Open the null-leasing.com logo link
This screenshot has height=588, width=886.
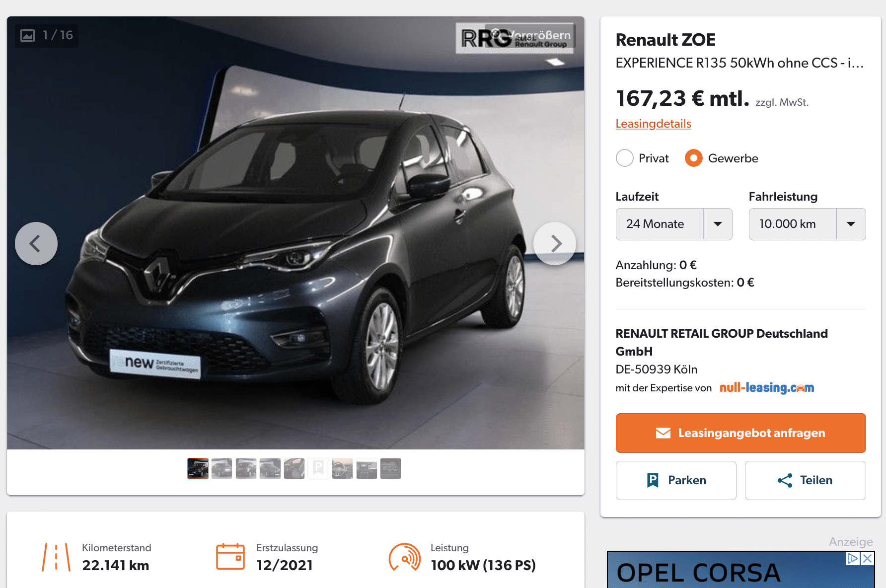tap(767, 388)
